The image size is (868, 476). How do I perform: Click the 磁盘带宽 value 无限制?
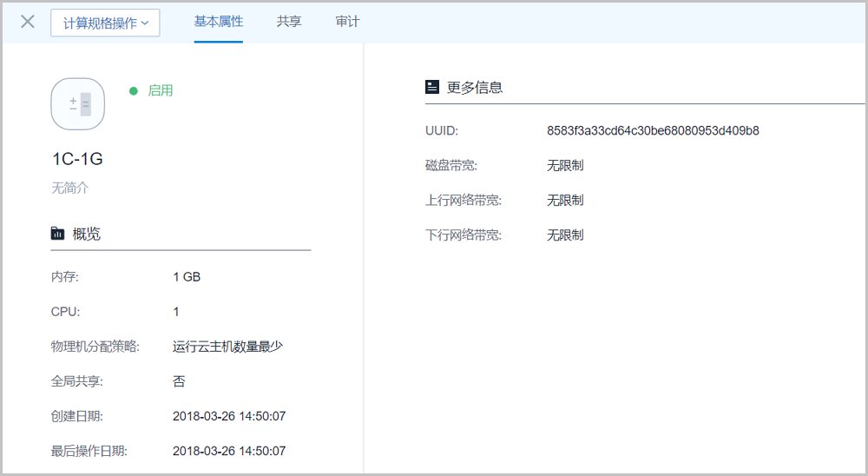[x=565, y=165]
